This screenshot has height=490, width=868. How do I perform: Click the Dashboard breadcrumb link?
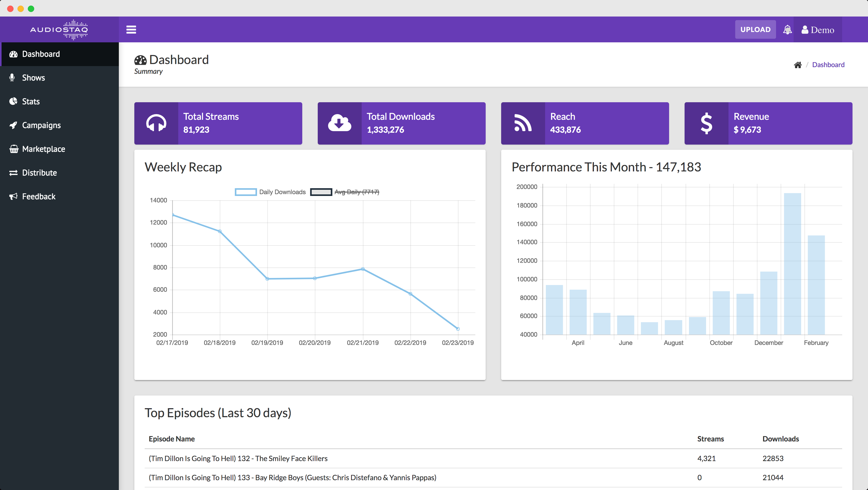(828, 65)
